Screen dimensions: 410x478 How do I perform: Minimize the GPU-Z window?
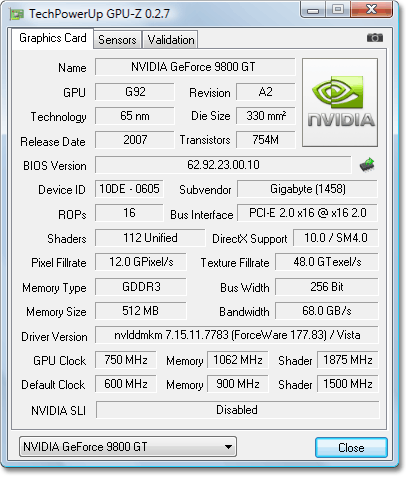[312, 9]
